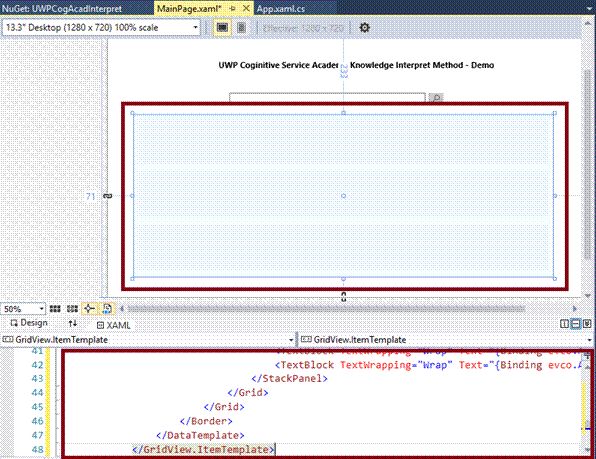Open the device size dropdown showing 13.3" Desktop
596x459 pixels.
point(101,27)
